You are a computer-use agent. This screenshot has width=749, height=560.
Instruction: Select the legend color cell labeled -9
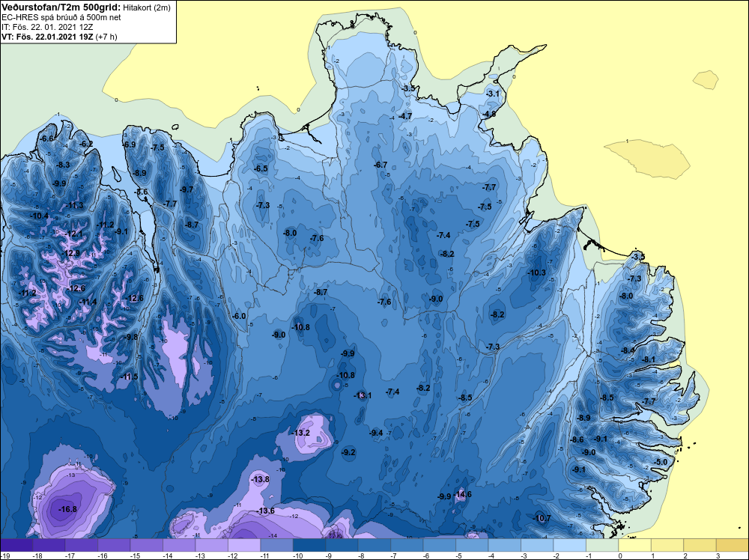tap(342, 545)
